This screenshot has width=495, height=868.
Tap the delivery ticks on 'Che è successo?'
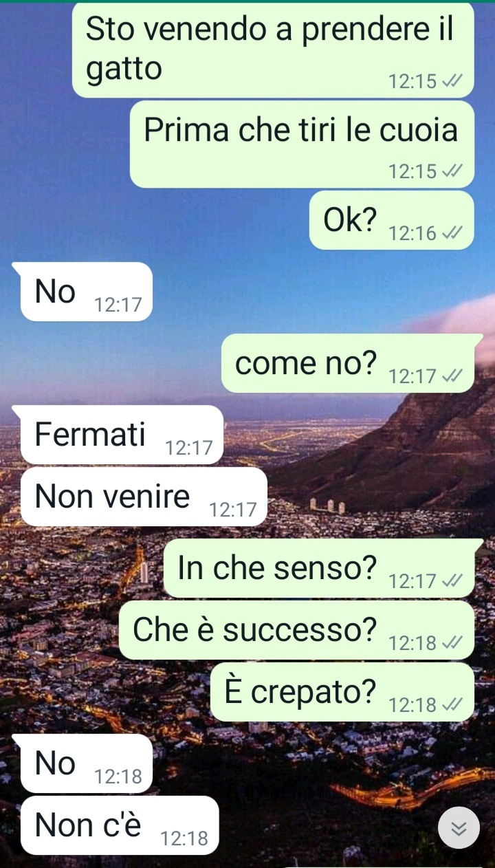[x=451, y=643]
